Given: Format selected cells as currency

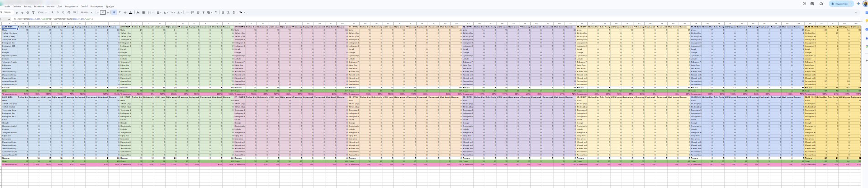Looking at the screenshot, I should (52, 12).
